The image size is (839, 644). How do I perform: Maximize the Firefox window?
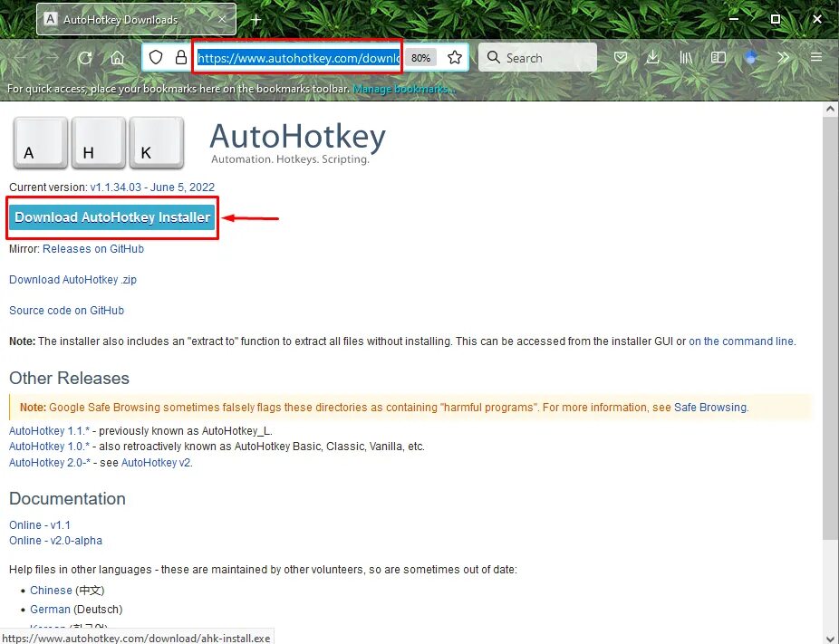coord(776,19)
